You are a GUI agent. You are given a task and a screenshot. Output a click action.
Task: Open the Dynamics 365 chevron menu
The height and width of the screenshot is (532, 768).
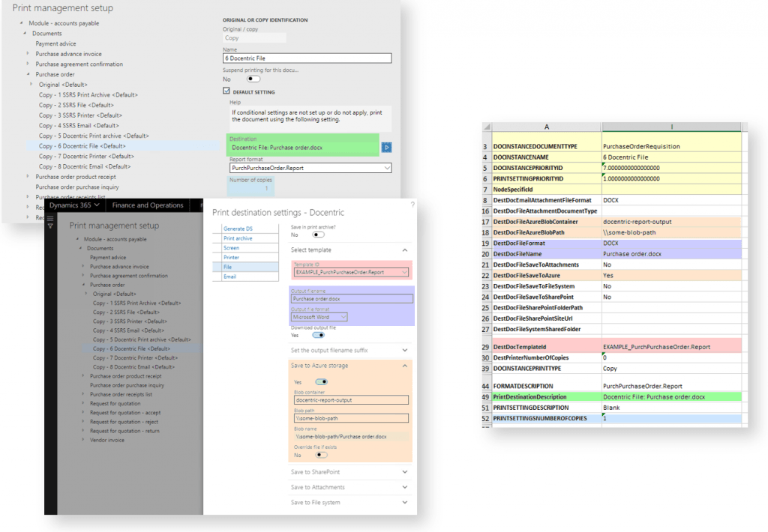click(x=97, y=205)
